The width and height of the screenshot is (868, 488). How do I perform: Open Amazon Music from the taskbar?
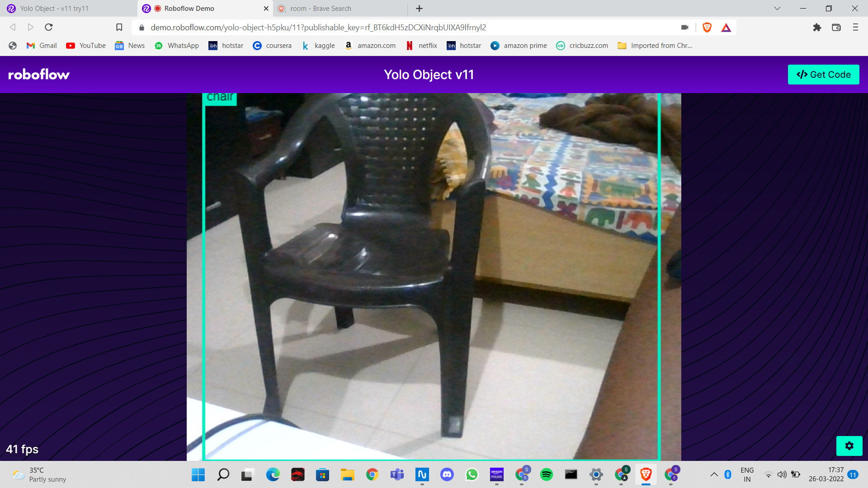pyautogui.click(x=496, y=475)
